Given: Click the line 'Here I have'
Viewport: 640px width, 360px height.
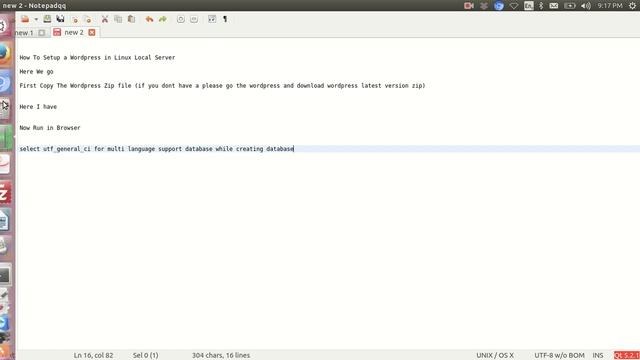Looking at the screenshot, I should [x=38, y=107].
